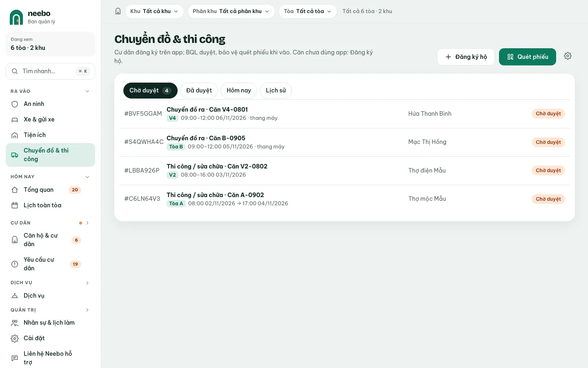Click the Đăng ký hộ button
The width and height of the screenshot is (588, 368).
tap(466, 57)
